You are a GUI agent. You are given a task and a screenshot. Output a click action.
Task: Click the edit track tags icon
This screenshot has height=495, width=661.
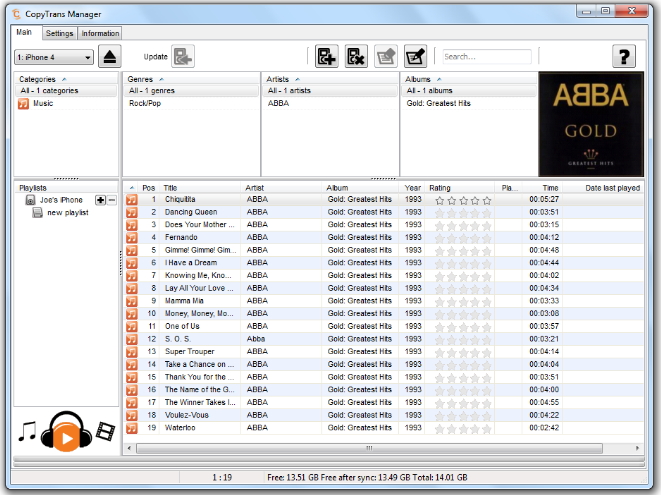[414, 57]
